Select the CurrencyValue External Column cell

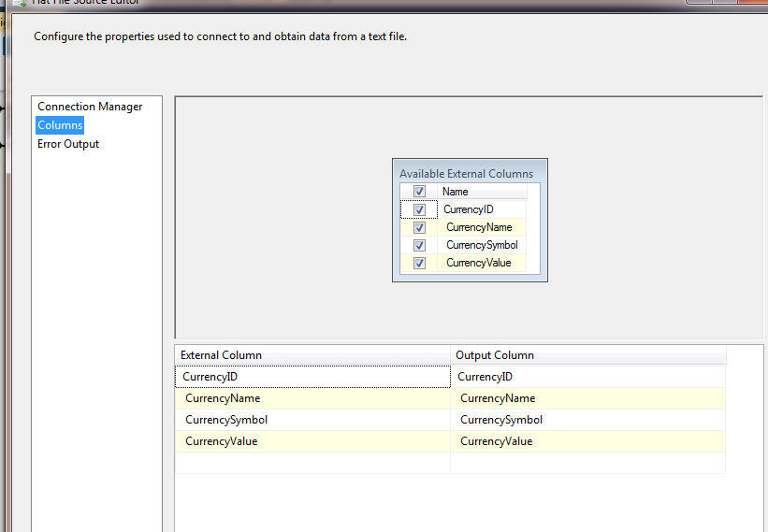point(312,441)
